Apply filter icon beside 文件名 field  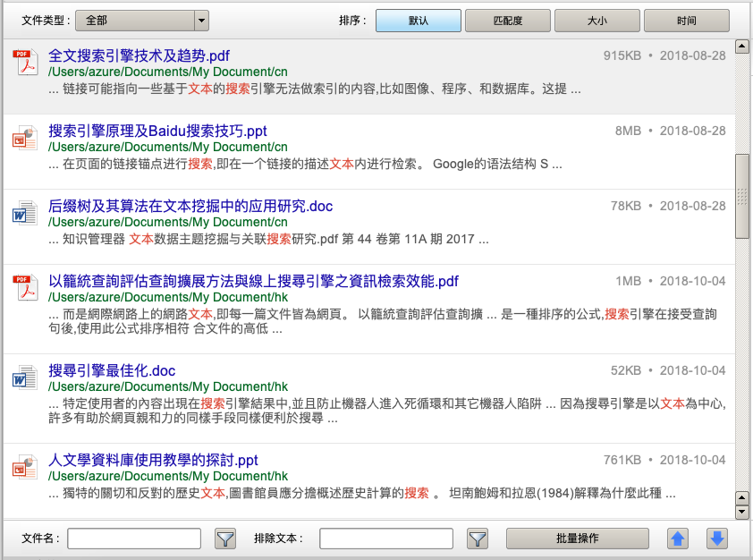click(x=224, y=539)
